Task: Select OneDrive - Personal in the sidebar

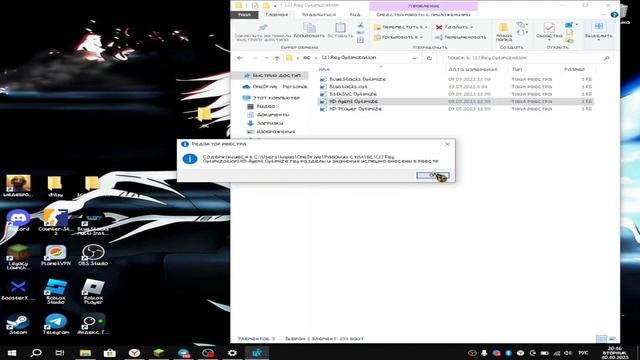Action: (275, 87)
